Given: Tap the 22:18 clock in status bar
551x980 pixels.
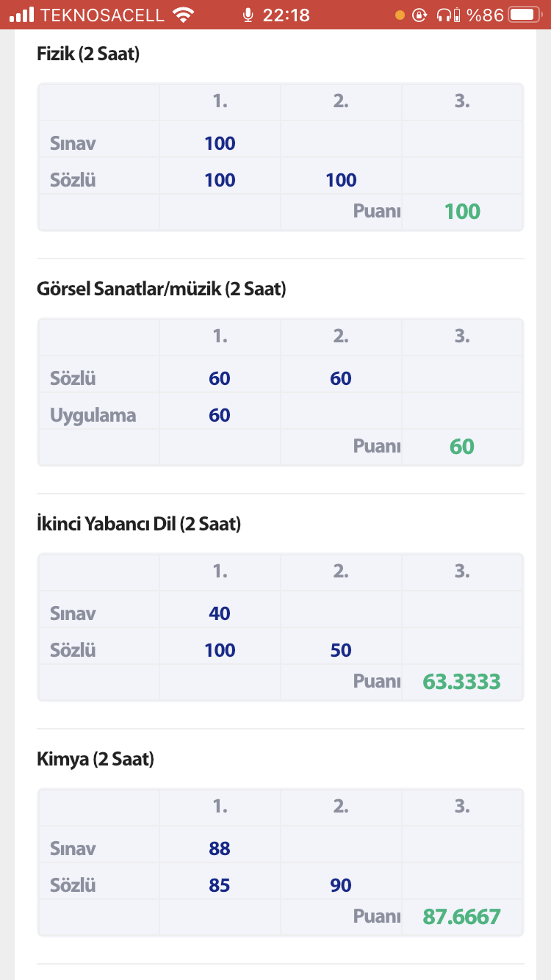Looking at the screenshot, I should pyautogui.click(x=286, y=15).
